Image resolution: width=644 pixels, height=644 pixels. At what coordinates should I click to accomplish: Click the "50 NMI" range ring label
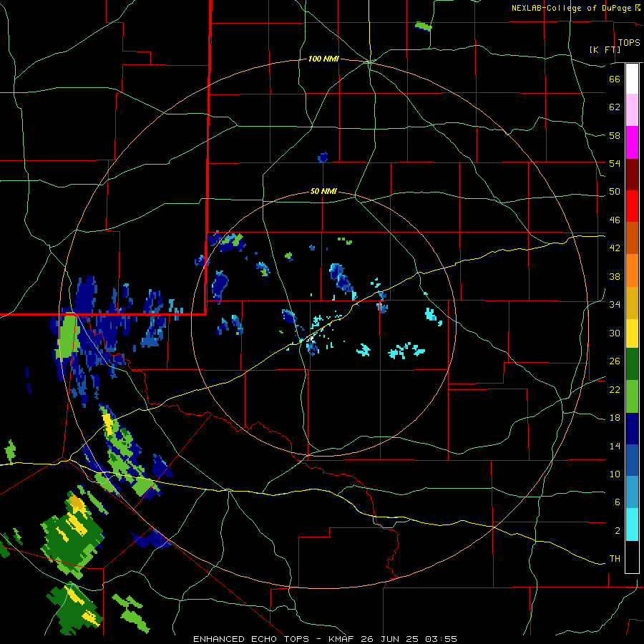(323, 191)
